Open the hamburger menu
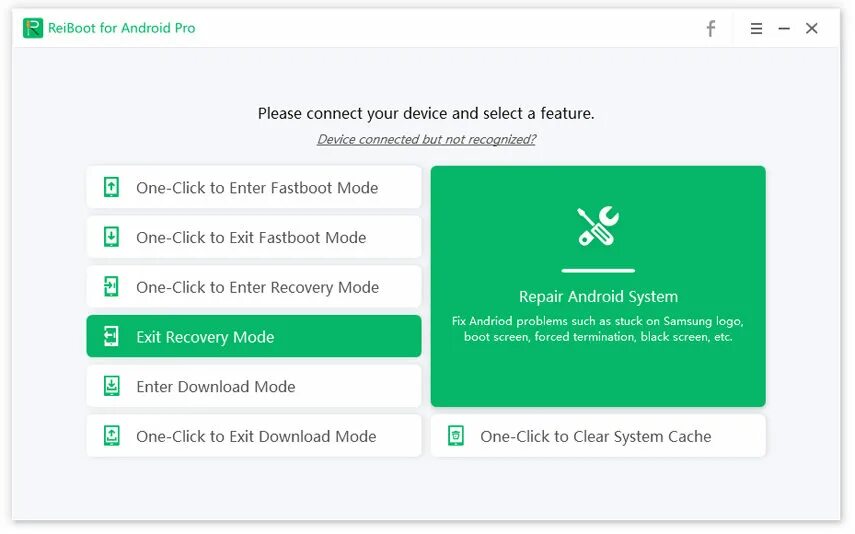The image size is (855, 534). (x=757, y=29)
